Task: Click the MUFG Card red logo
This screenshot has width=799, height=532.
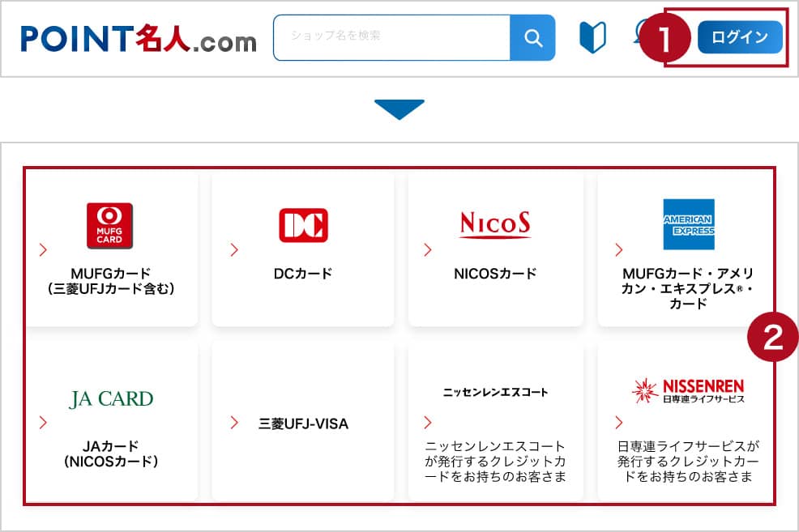Action: click(x=109, y=225)
